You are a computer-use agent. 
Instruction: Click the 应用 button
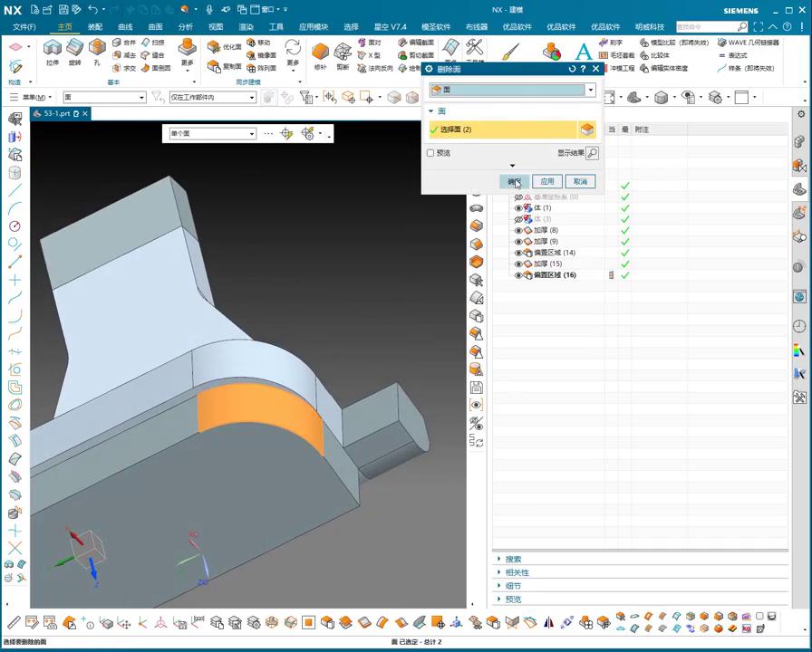click(547, 181)
